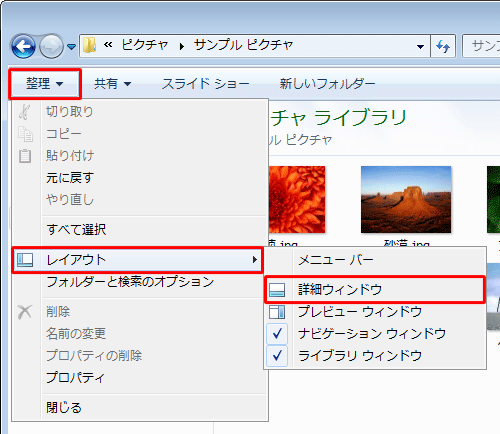
Task: Toggle プレビュー ウィンドウ in layout submenu
Action: tap(375, 312)
